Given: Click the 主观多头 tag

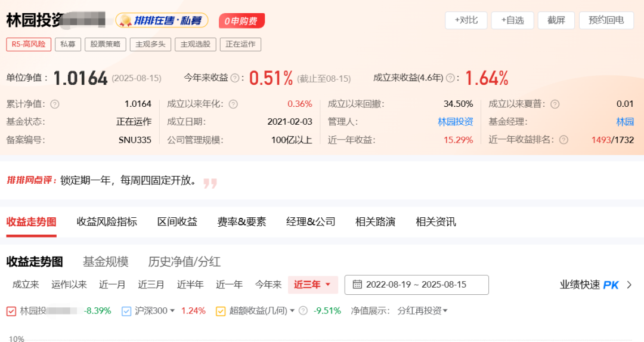Looking at the screenshot, I should [x=150, y=44].
